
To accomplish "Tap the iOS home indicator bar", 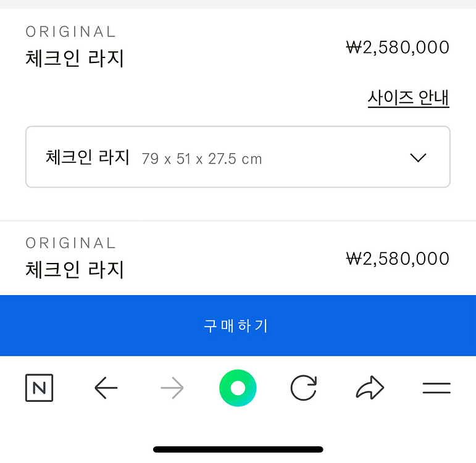I will click(x=238, y=449).
